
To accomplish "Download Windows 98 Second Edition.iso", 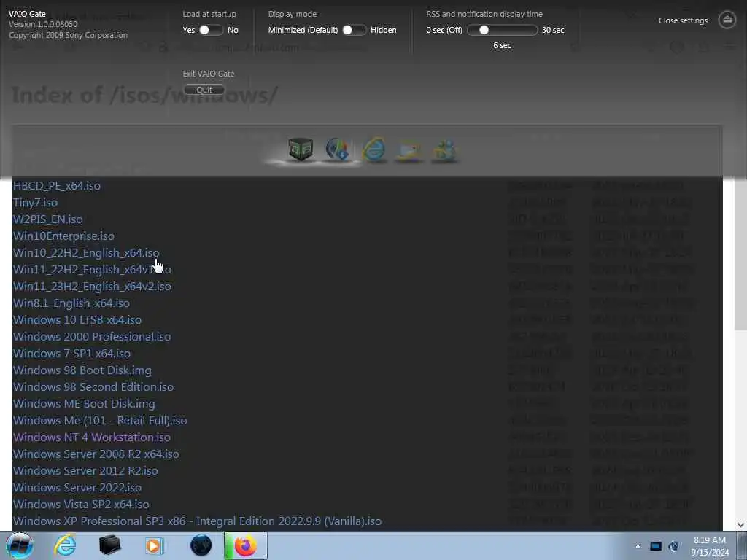I will (93, 386).
